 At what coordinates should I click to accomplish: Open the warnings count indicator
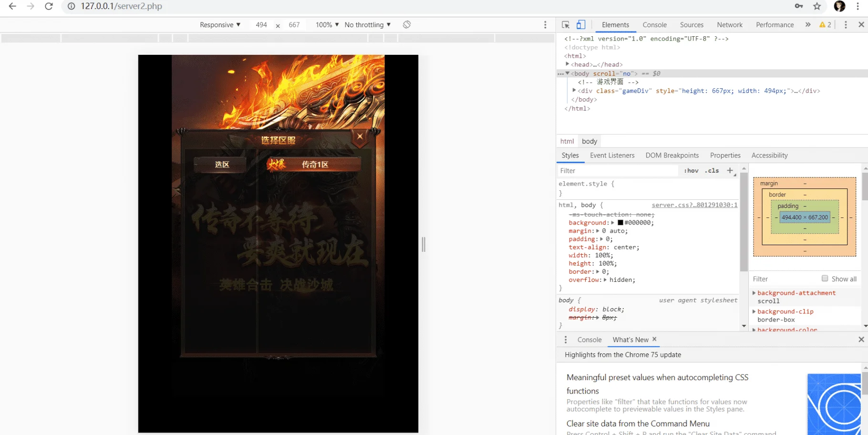[x=825, y=25]
